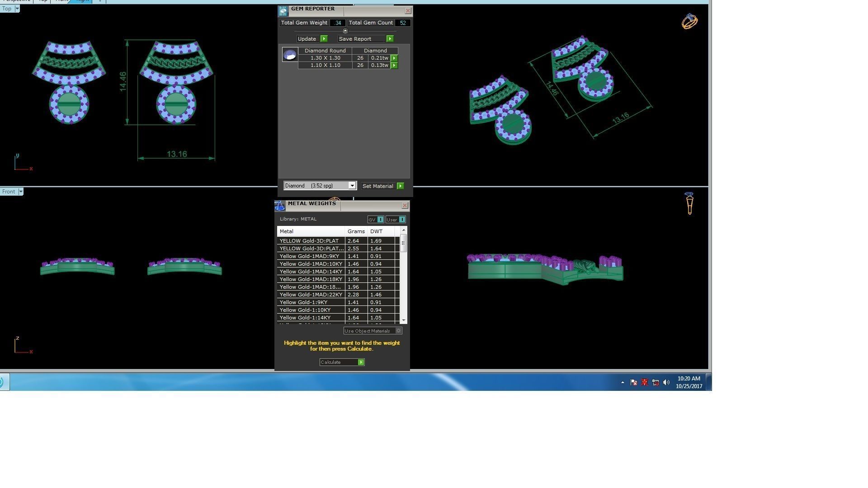Click the round diamond gem thumbnail
868x488 pixels.
(x=290, y=55)
